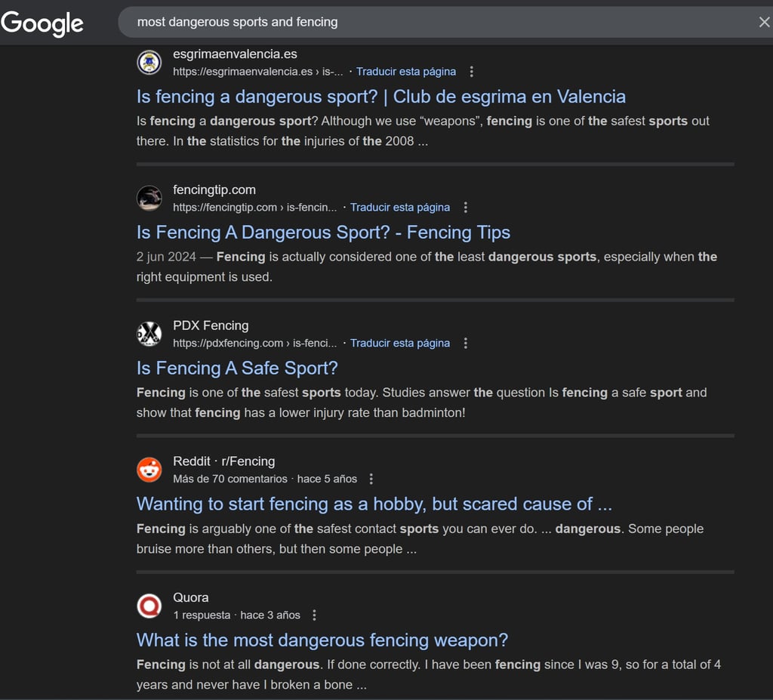The width and height of the screenshot is (773, 700).
Task: Open 'Wanting to start fencing as a hobby' result
Action: (374, 504)
